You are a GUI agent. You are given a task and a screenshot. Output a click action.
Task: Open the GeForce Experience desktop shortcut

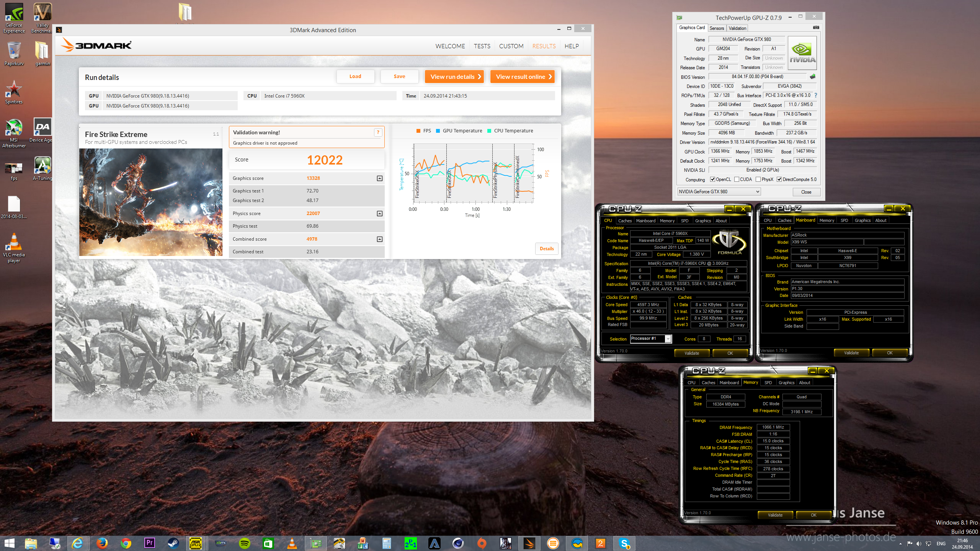point(14,18)
